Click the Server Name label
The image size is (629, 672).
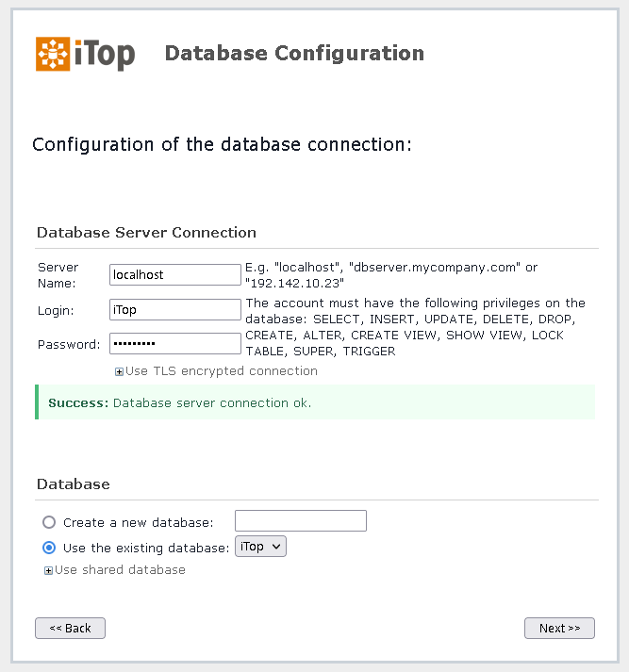58,275
